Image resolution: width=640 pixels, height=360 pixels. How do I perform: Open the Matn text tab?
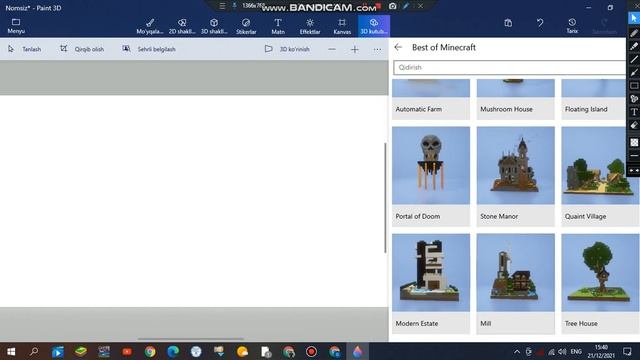click(278, 26)
